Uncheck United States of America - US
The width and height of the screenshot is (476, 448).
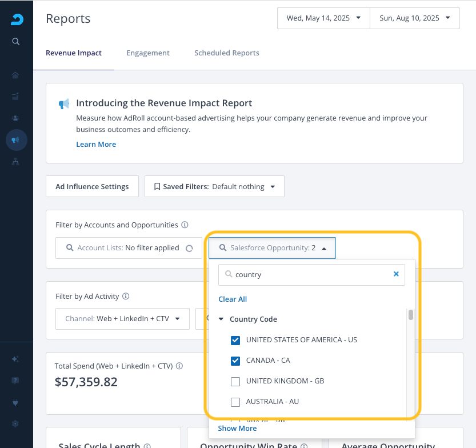click(235, 340)
